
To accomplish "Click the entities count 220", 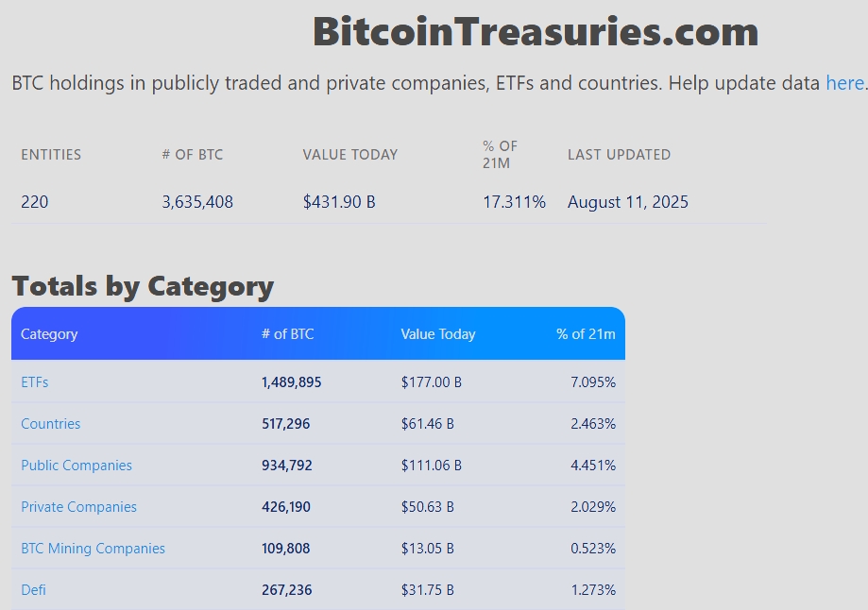I will tap(35, 202).
